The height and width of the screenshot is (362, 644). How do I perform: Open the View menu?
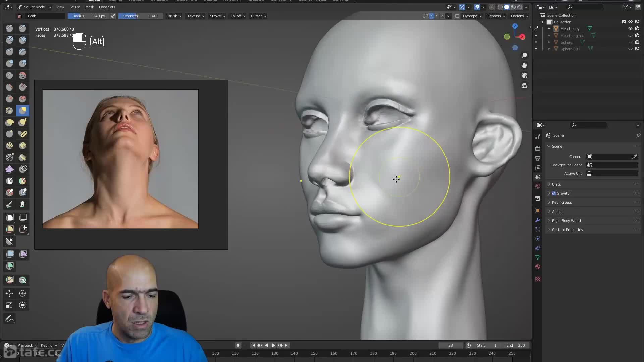tap(60, 7)
